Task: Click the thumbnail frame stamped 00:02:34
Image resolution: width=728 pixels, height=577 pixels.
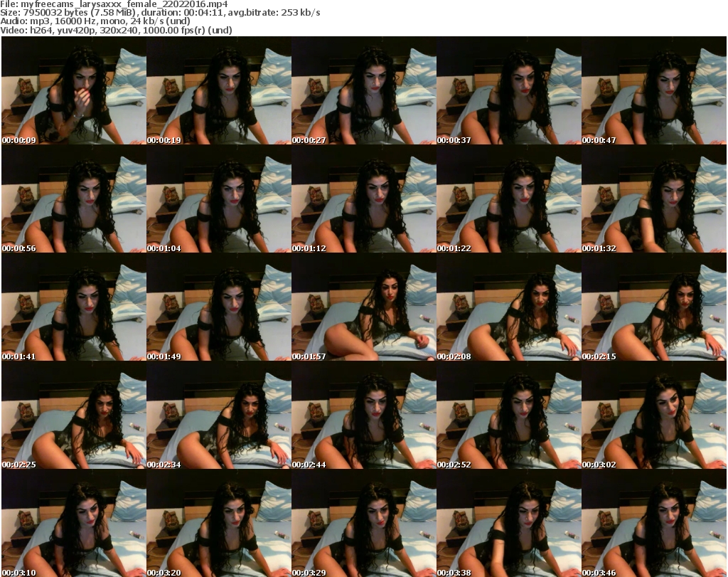Action: tap(219, 415)
